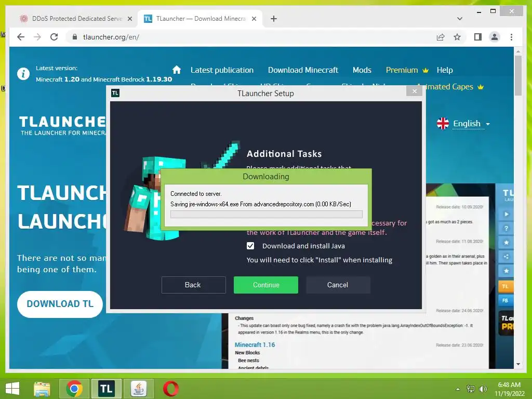Open the Mods menu item
The image size is (532, 399).
click(x=362, y=70)
